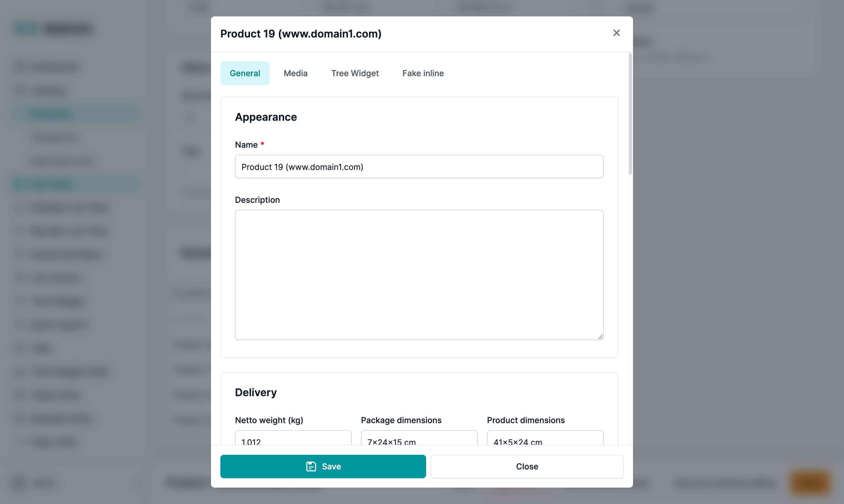The width and height of the screenshot is (844, 504).
Task: Select the Fake inline tab
Action: (423, 73)
